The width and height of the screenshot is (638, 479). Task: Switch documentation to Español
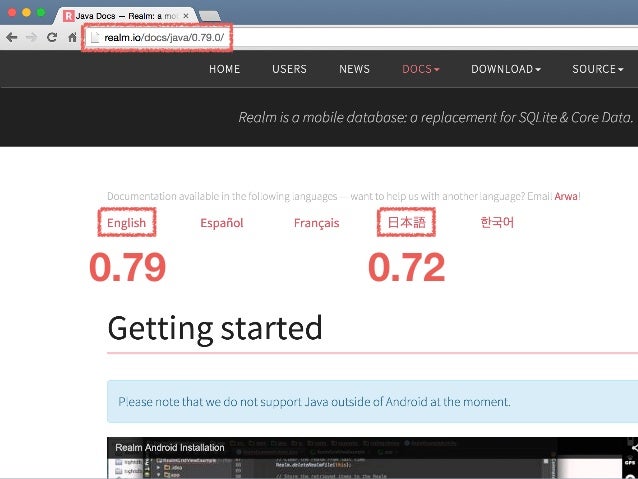[x=222, y=223]
